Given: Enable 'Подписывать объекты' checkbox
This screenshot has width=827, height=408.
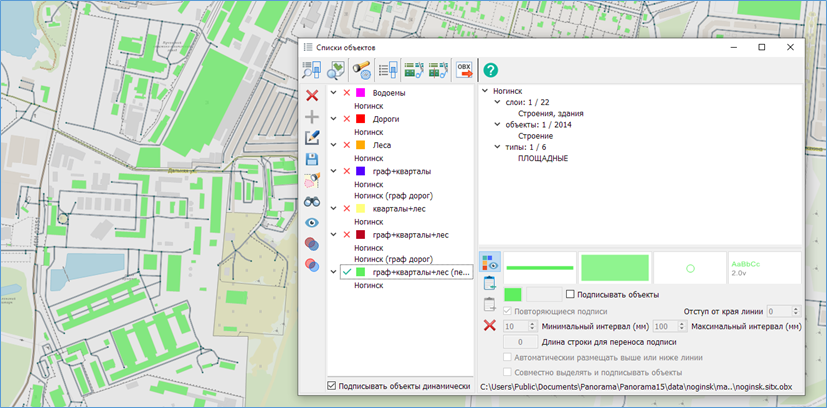Looking at the screenshot, I should coord(570,294).
